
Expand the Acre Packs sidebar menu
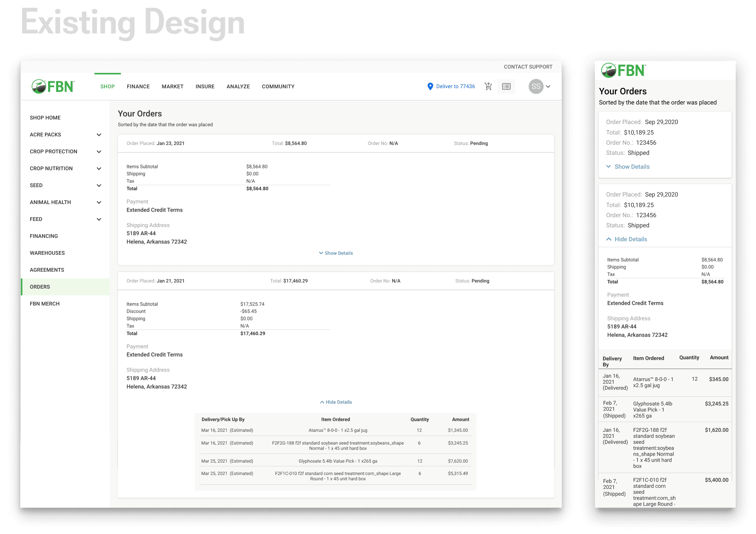pos(99,135)
